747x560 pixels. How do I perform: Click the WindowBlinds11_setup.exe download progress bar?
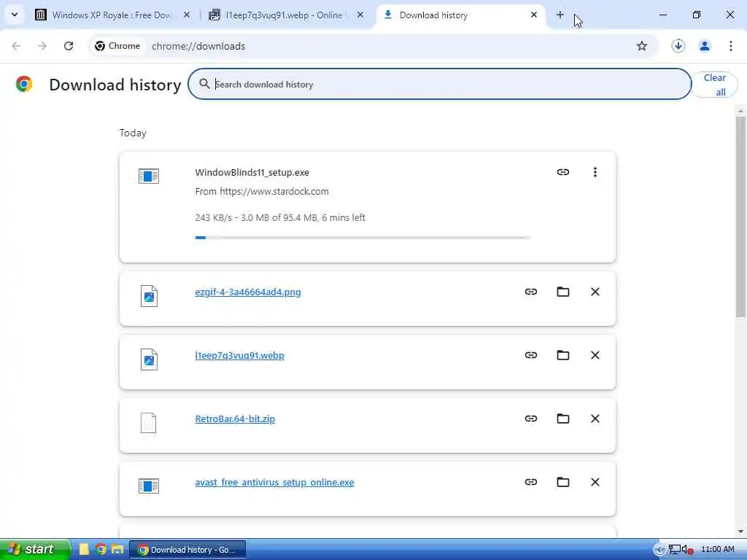point(363,237)
